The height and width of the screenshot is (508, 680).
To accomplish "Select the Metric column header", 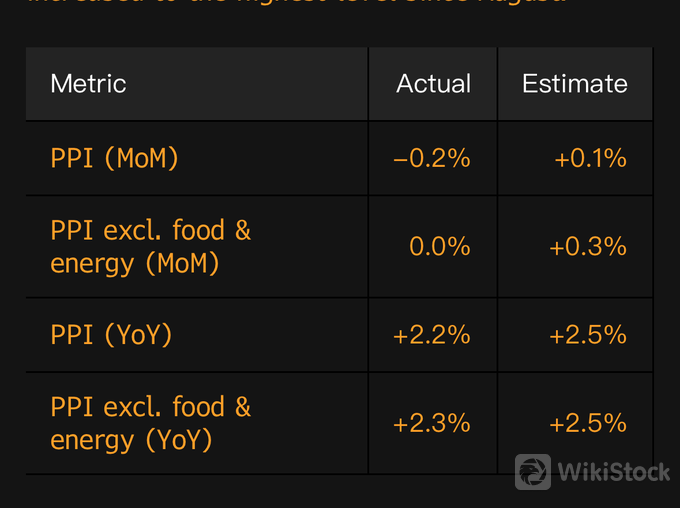I will 89,84.
